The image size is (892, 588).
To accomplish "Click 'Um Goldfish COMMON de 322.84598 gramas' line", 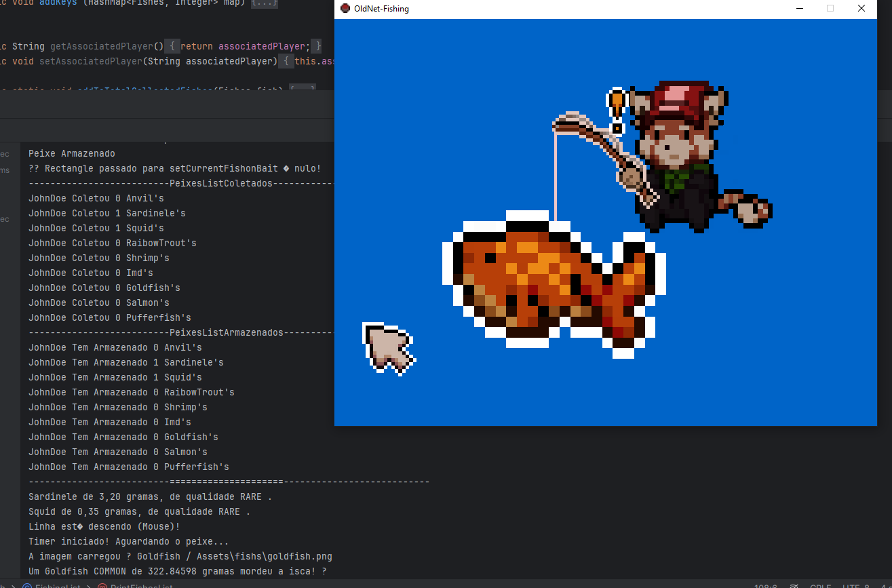I will click(x=178, y=572).
